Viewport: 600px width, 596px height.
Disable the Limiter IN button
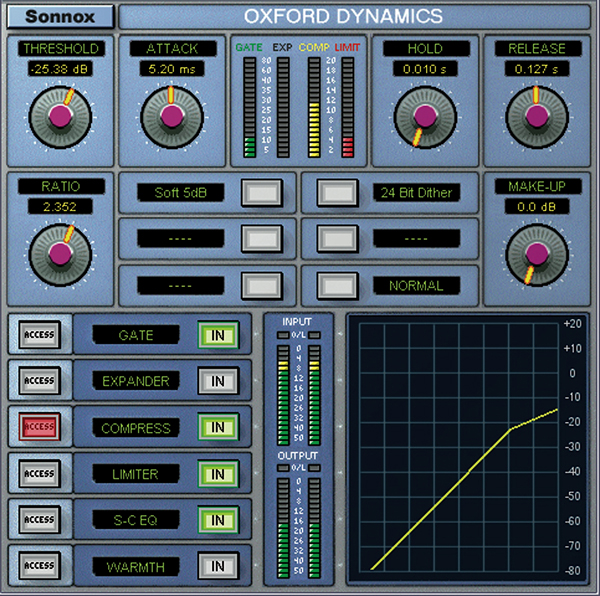point(216,474)
